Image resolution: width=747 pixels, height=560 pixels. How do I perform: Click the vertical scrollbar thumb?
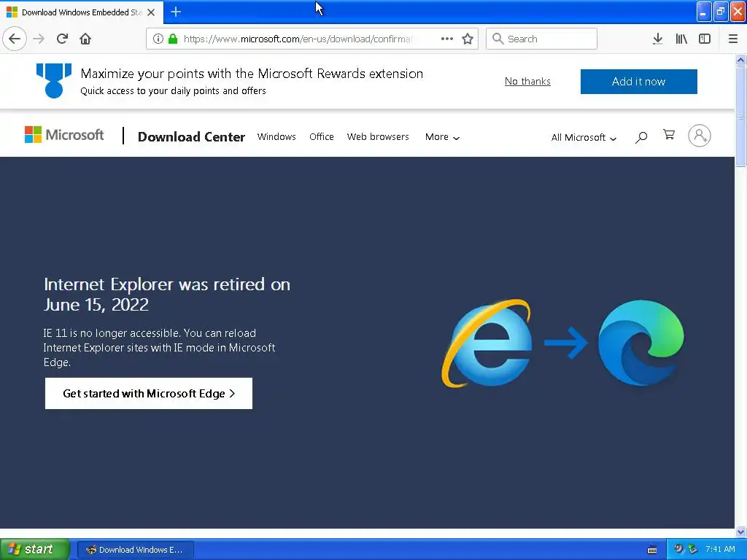coord(740,117)
